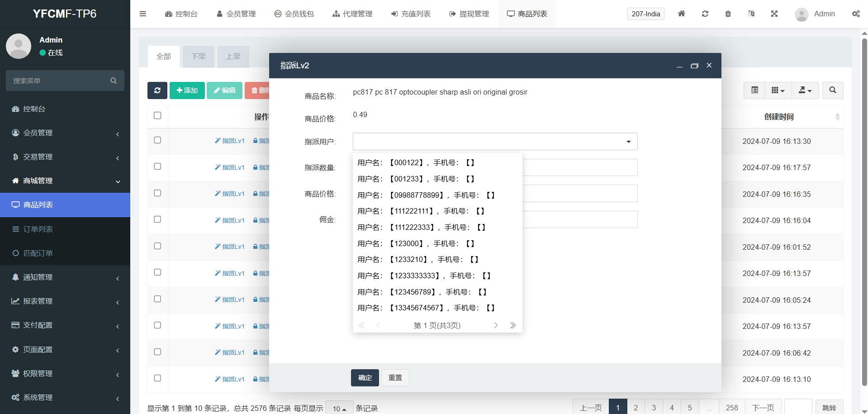This screenshot has width=868, height=414.
Task: Click the dark refresh button in table toolbar
Action: 157,90
